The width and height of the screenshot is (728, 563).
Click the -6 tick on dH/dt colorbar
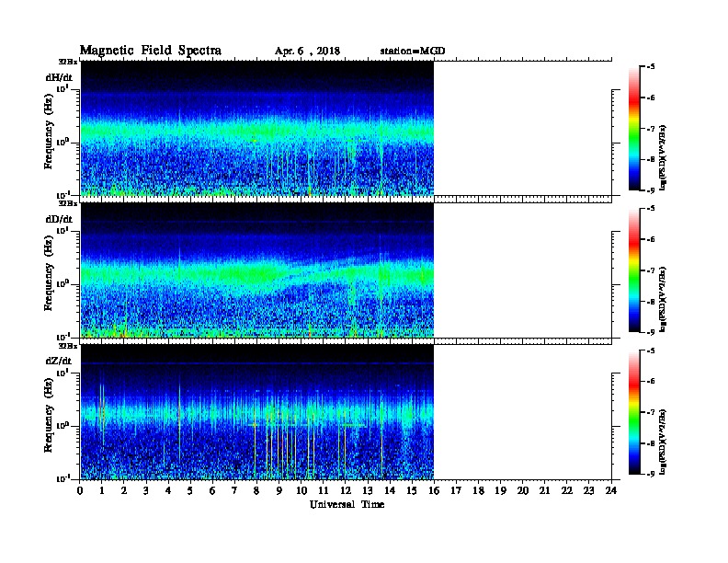point(651,98)
